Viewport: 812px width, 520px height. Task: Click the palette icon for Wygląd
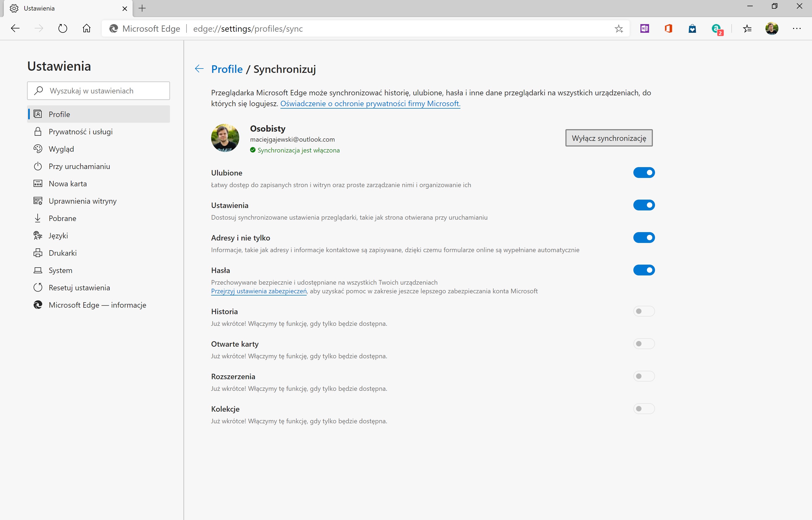(38, 149)
